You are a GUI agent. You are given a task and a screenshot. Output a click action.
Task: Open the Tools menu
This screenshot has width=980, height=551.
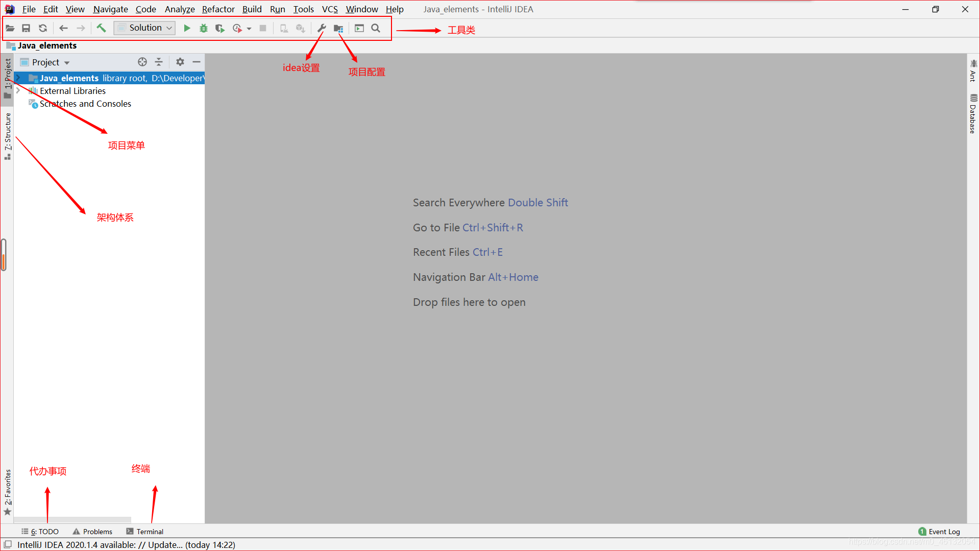pyautogui.click(x=303, y=9)
